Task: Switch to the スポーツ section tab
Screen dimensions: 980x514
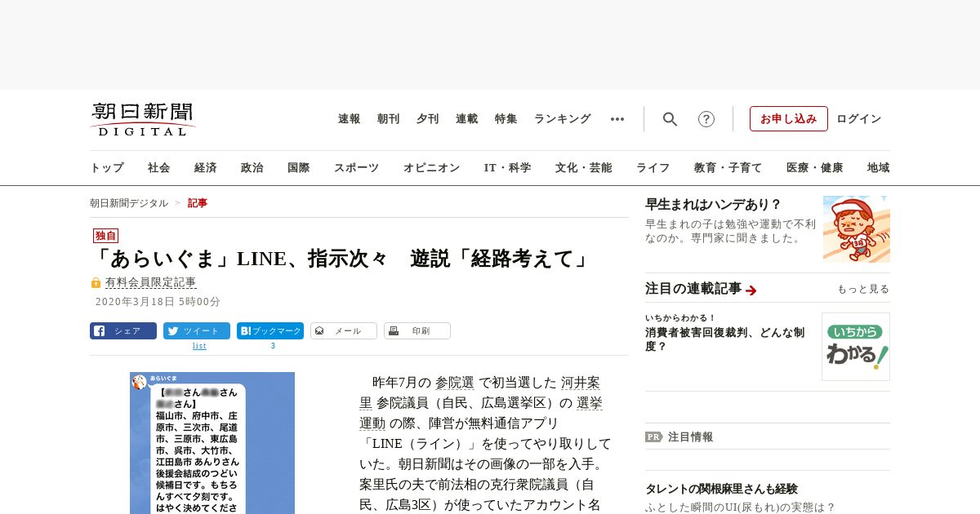Action: (x=357, y=168)
